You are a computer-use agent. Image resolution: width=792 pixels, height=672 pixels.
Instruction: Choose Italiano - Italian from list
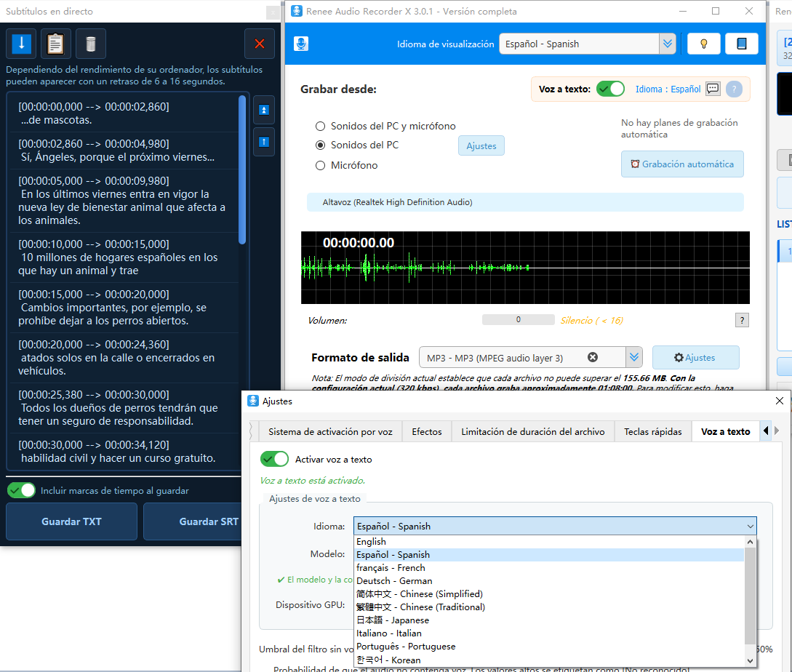(x=549, y=633)
